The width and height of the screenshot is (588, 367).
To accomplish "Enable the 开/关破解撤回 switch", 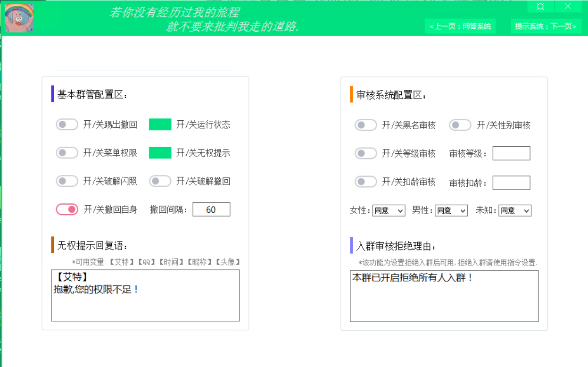I will click(160, 181).
